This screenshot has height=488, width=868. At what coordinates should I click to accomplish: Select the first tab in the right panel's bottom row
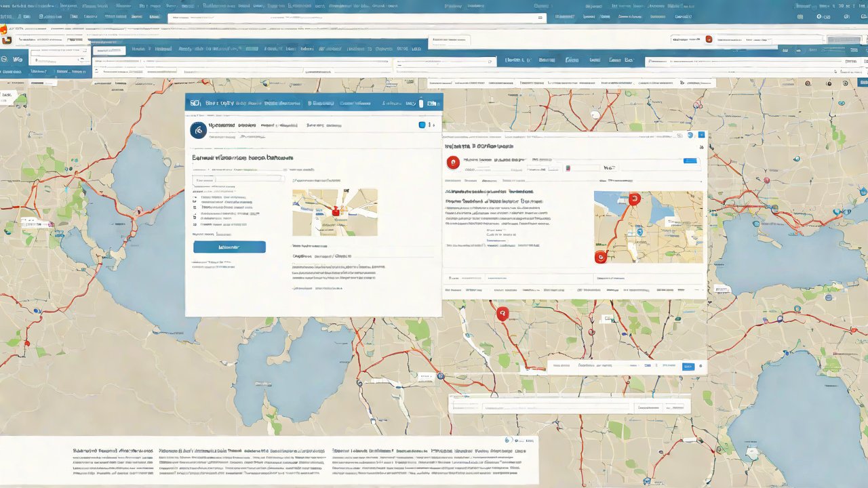[x=454, y=290]
